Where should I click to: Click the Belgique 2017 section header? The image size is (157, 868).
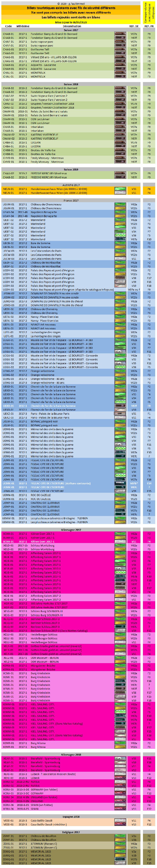(x=71, y=832)
